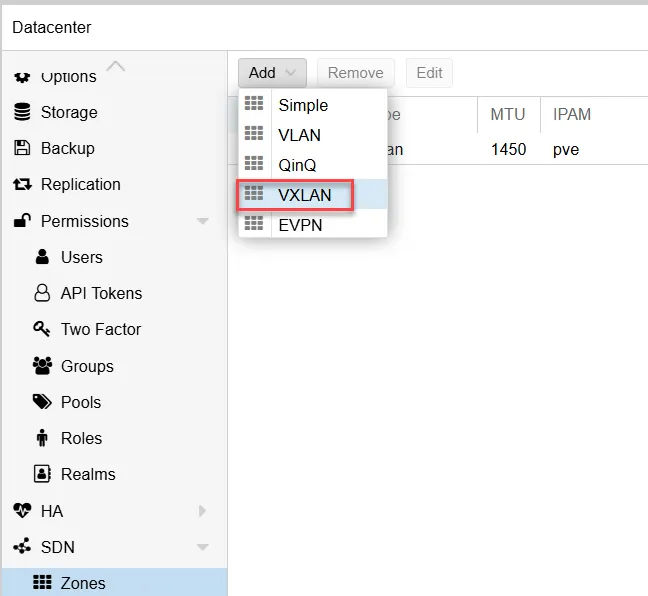Viewport: 648px width, 596px height.
Task: Expand the HA section arrow
Action: click(x=202, y=511)
